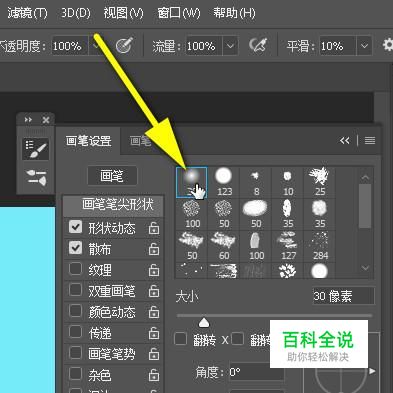
Task: Select the brush tip labeled 25
Action: 320,182
